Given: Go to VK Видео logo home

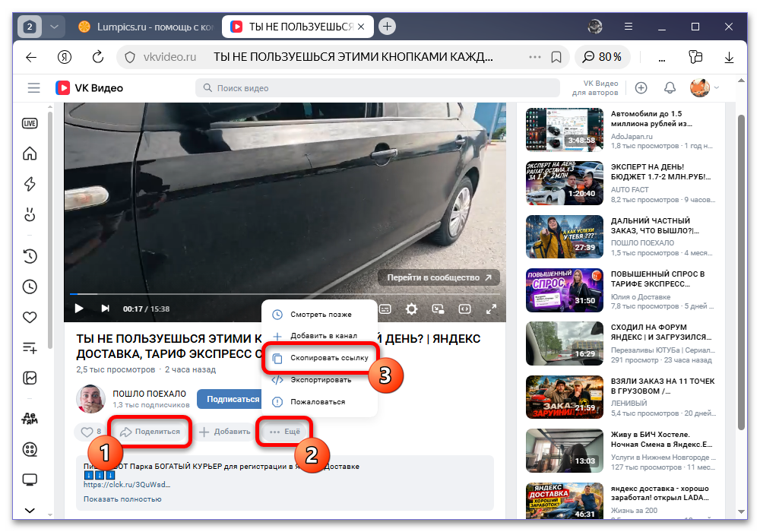Looking at the screenshot, I should pyautogui.click(x=89, y=88).
